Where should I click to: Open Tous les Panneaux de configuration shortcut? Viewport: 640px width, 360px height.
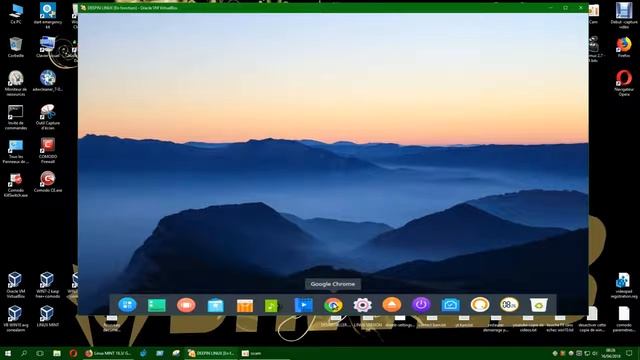16,151
